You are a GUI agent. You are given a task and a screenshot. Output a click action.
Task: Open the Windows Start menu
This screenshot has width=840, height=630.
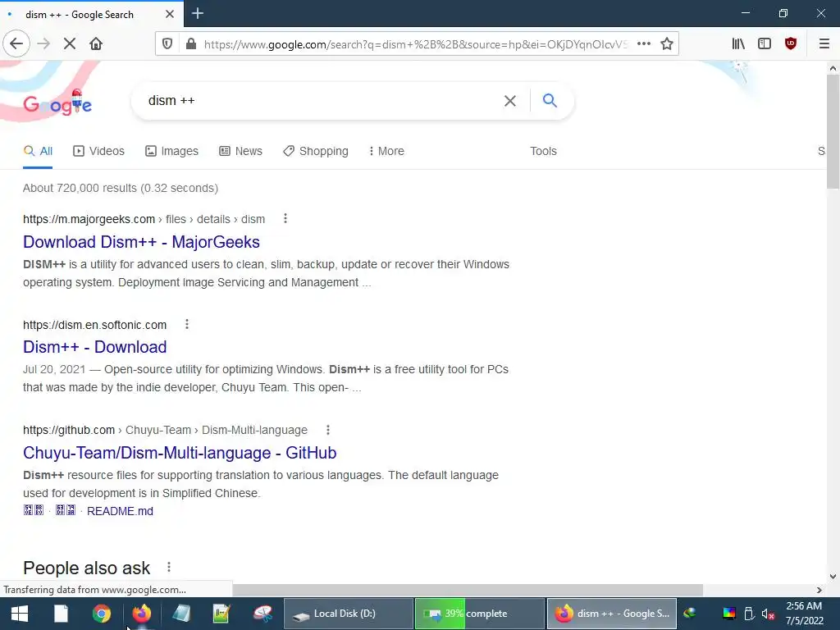pyautogui.click(x=20, y=614)
